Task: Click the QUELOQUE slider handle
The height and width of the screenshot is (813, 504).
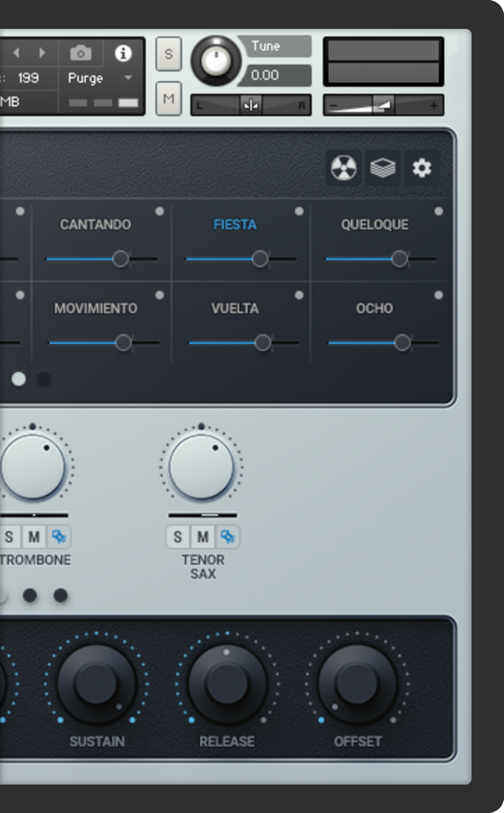Action: tap(400, 259)
